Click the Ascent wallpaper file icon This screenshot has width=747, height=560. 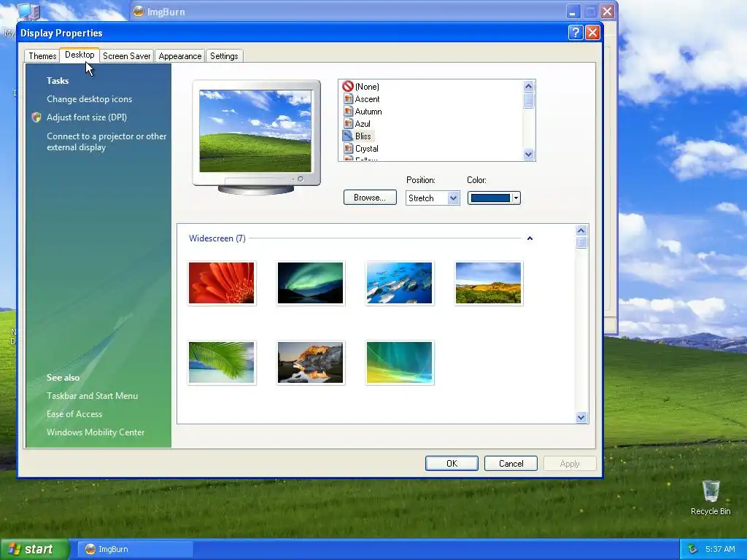(x=348, y=99)
